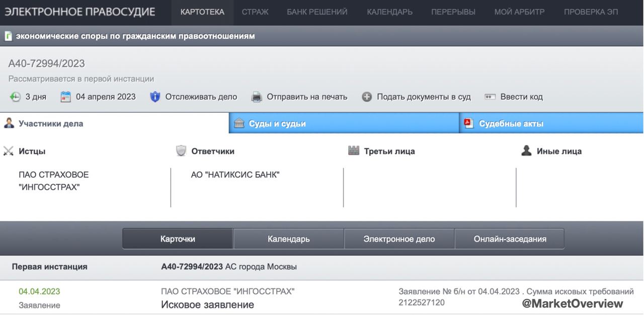This screenshot has width=644, height=315.
Task: Click the person silhouette icon by Иные лица
Action: [x=526, y=150]
